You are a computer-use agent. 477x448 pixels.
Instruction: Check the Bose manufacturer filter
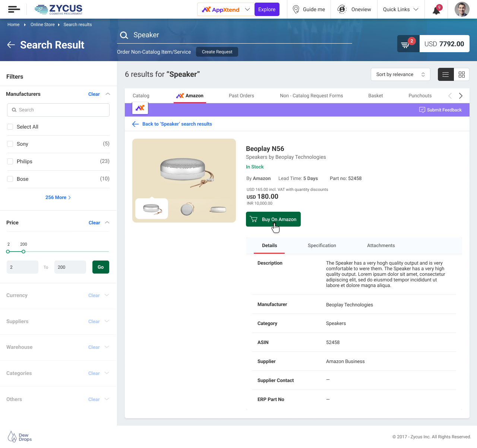[10, 179]
